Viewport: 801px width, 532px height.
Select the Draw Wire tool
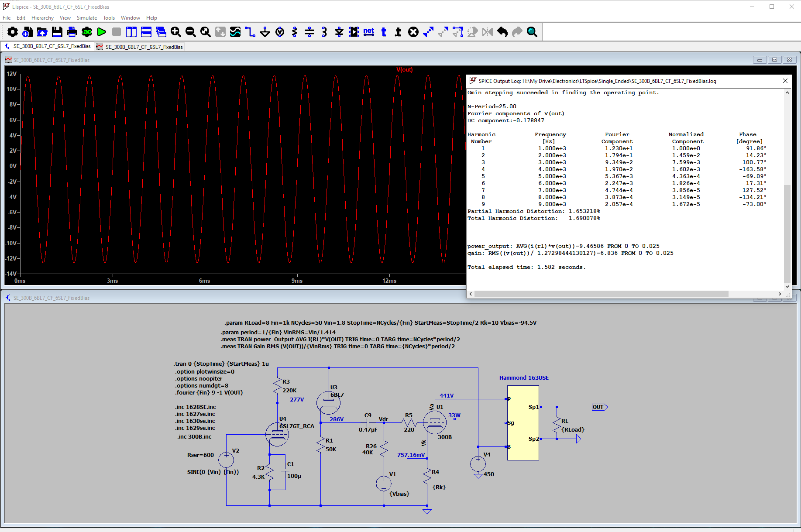250,32
